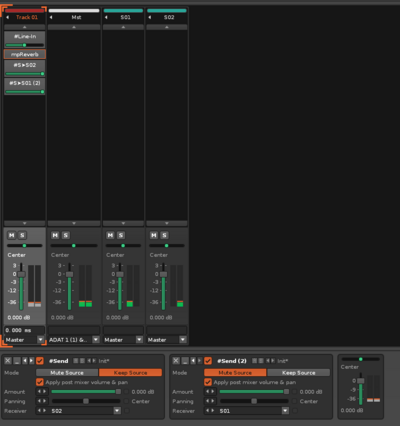Step the Panning value in #Send

tap(42, 401)
